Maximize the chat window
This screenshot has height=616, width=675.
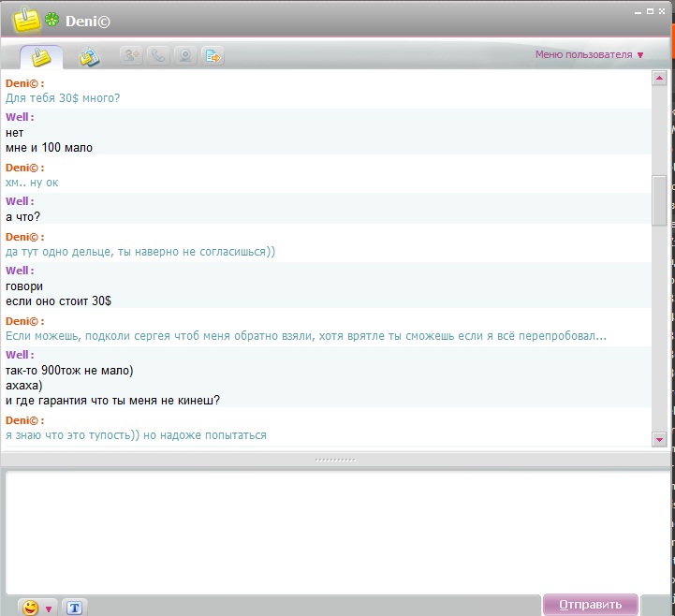[650, 11]
